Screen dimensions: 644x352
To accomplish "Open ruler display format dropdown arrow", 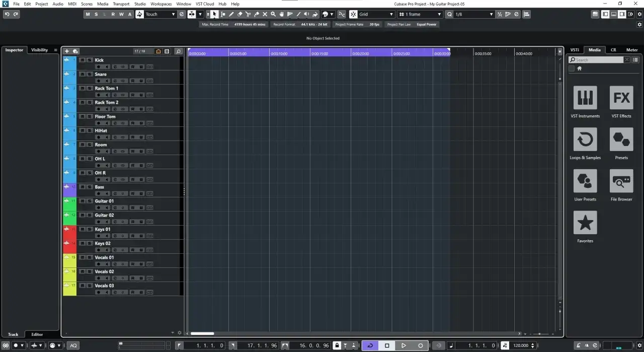I will point(560,51).
